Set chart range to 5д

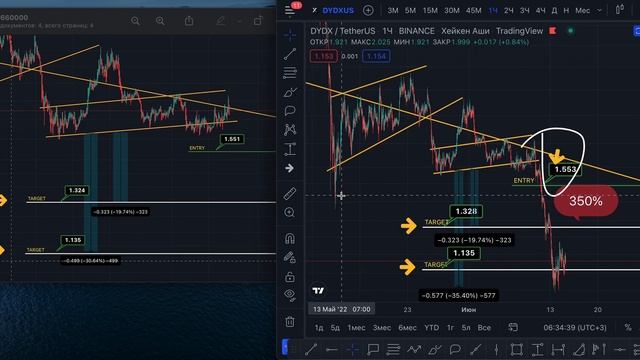335,328
